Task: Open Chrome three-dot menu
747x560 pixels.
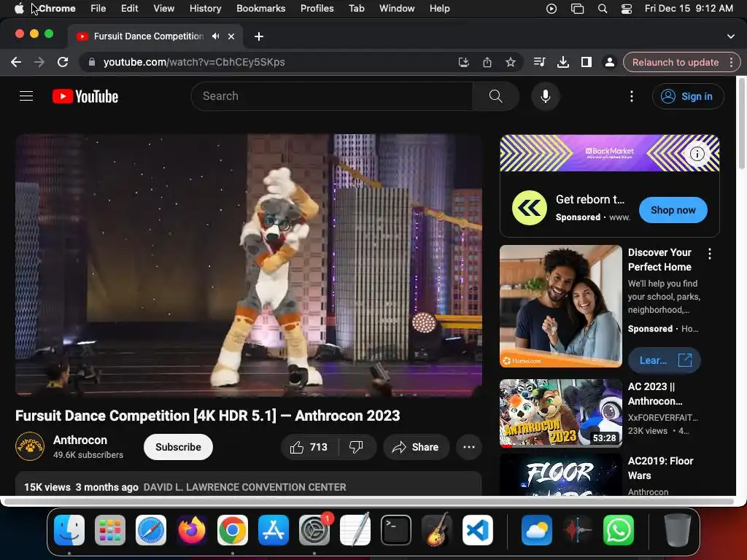Action: 731,63
